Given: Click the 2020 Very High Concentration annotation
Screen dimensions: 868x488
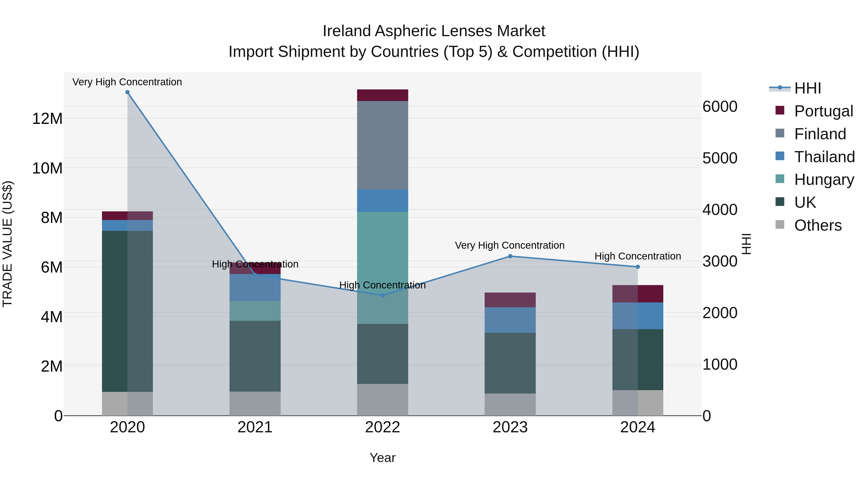Looking at the screenshot, I should pyautogui.click(x=127, y=82).
